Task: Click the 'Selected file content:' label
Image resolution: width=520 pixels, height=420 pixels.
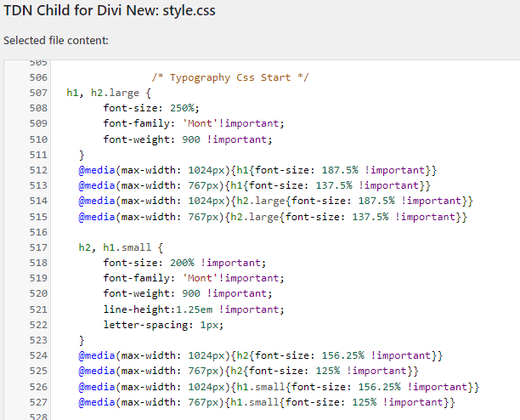Action: pyautogui.click(x=56, y=41)
